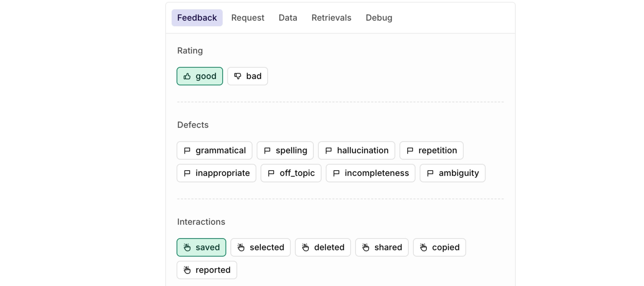The height and width of the screenshot is (286, 644).
Task: Mark interaction as selected
Action: coord(260,248)
